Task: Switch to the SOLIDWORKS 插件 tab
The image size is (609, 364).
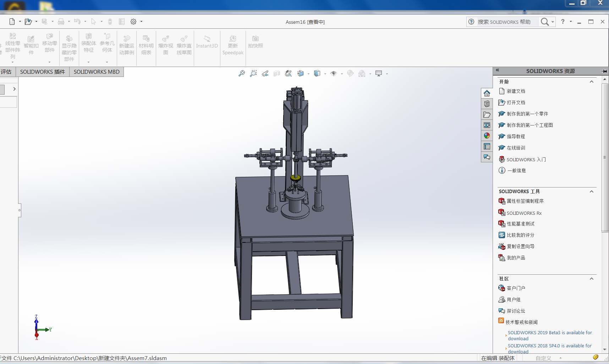Action: [x=43, y=72]
